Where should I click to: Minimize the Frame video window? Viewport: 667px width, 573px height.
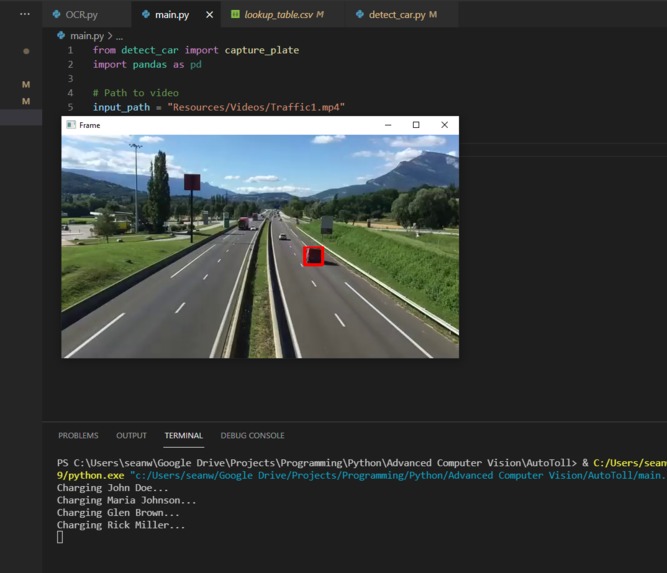[x=388, y=125]
